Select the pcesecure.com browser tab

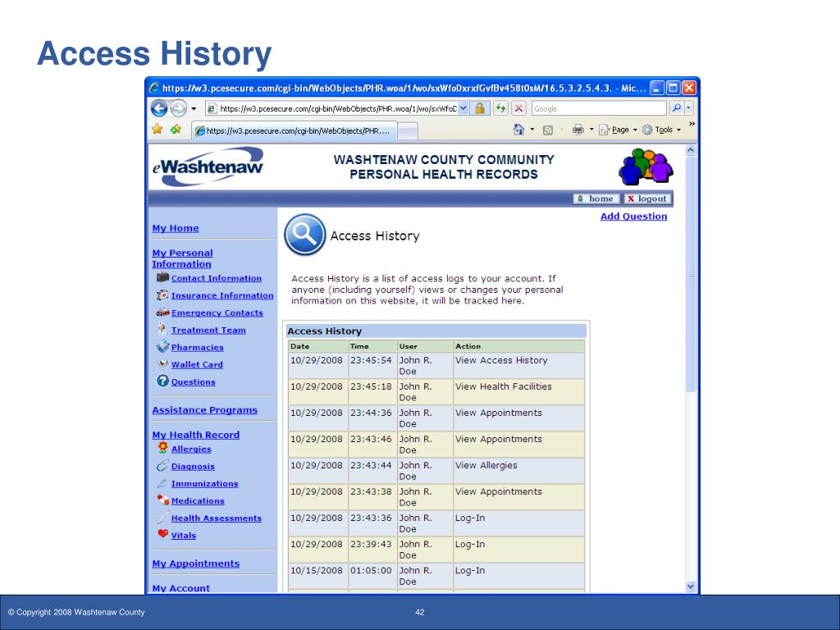[x=294, y=130]
